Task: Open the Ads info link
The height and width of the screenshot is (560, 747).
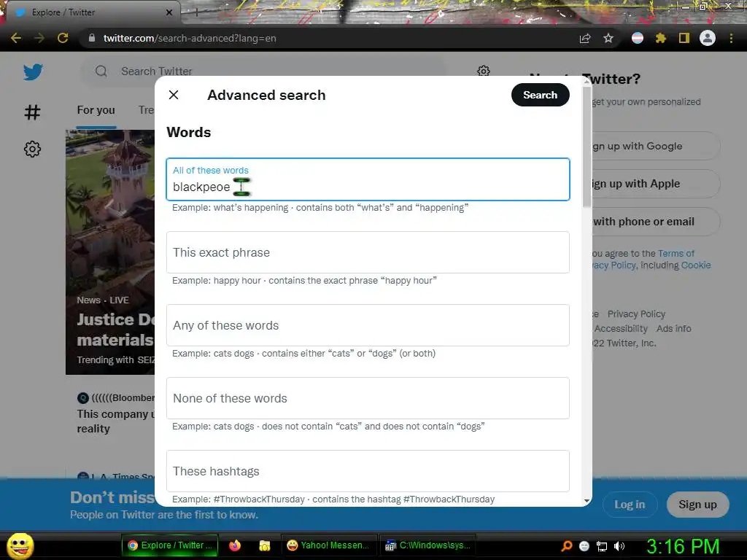Action: [673, 329]
